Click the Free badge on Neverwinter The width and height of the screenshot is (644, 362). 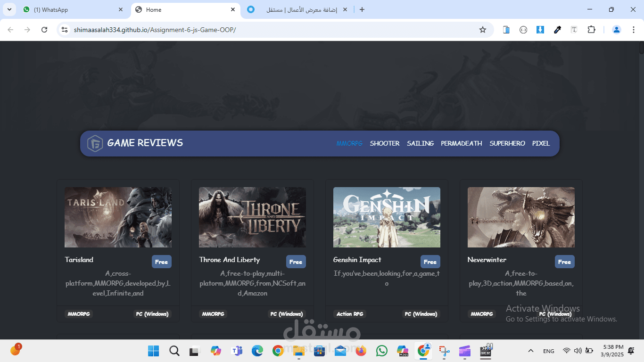[565, 262]
